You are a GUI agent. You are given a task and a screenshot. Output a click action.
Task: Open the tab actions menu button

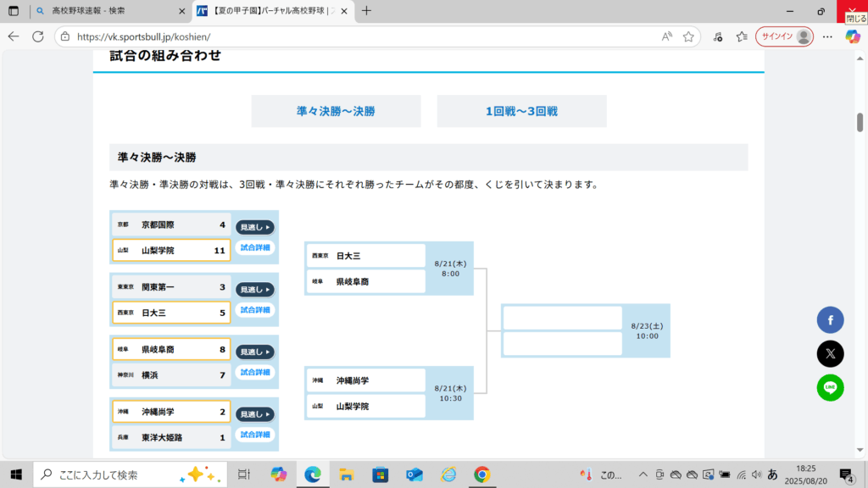coord(14,11)
